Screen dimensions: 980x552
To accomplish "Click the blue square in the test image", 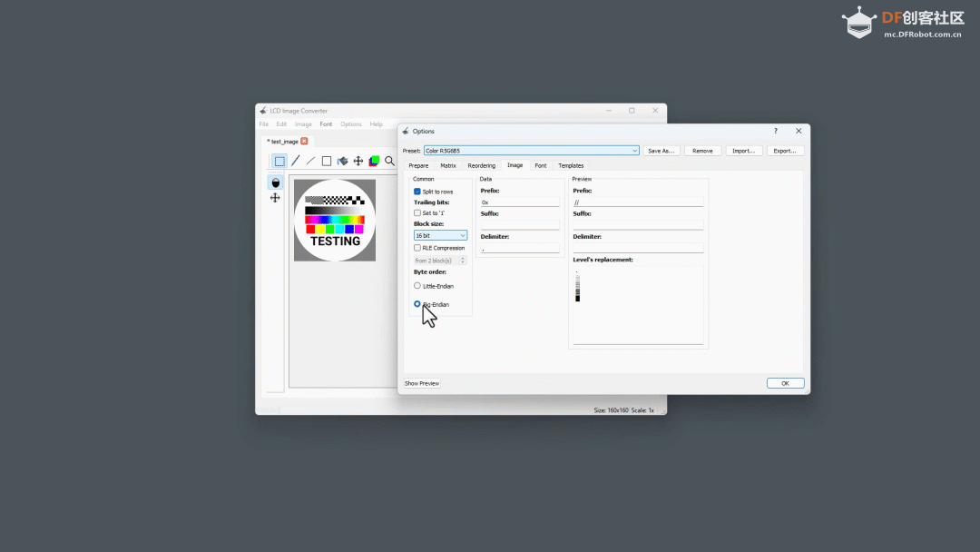I will (349, 230).
